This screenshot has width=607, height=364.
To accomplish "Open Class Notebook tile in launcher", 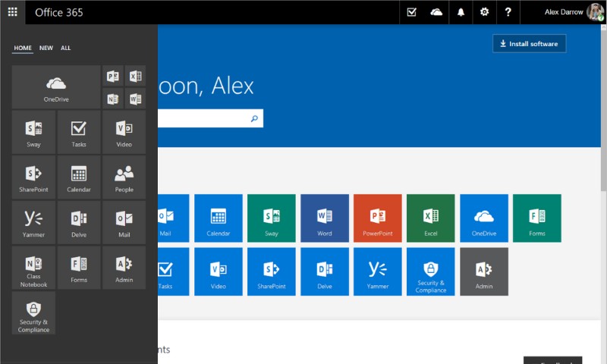I will (x=33, y=268).
